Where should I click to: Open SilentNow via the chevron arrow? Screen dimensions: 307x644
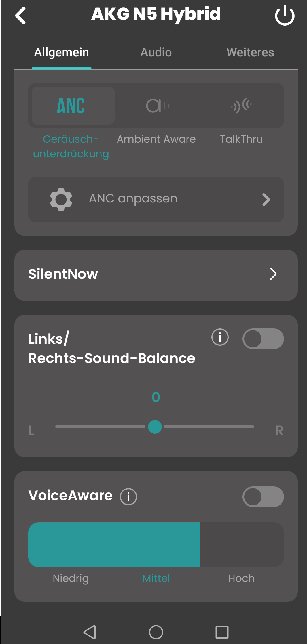273,274
